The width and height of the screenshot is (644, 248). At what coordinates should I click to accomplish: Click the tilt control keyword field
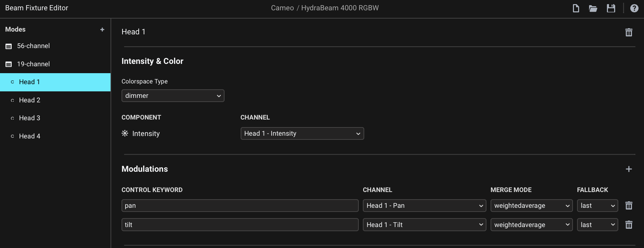click(240, 225)
